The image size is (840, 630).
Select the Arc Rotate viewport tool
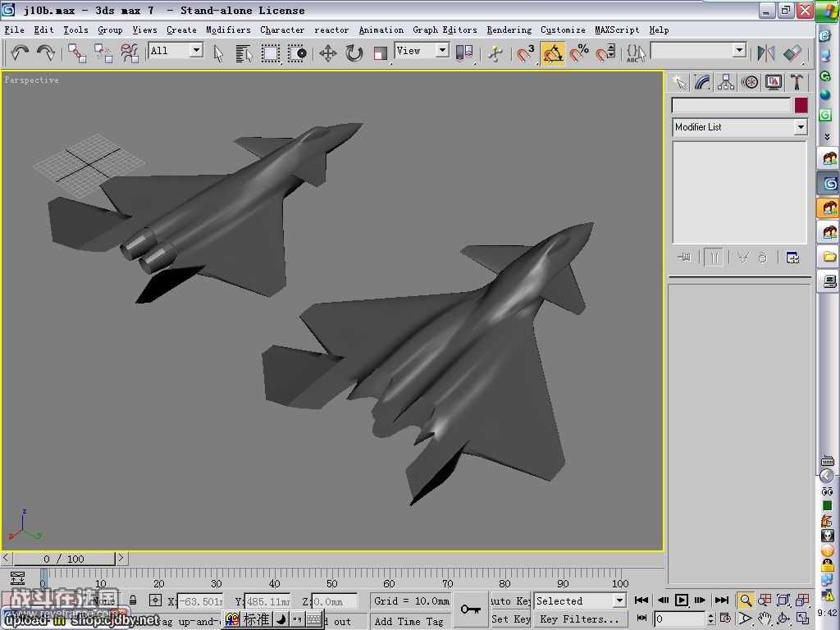(783, 619)
